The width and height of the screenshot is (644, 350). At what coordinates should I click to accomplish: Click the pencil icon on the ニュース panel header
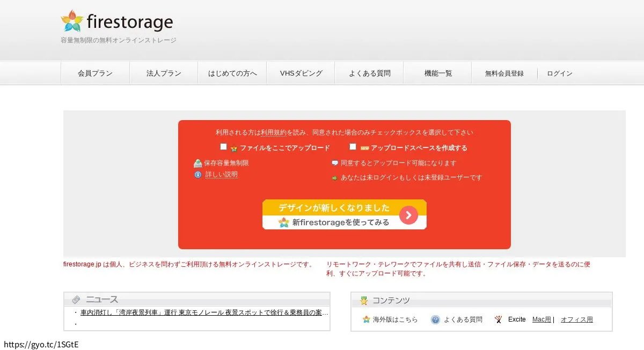[76, 299]
